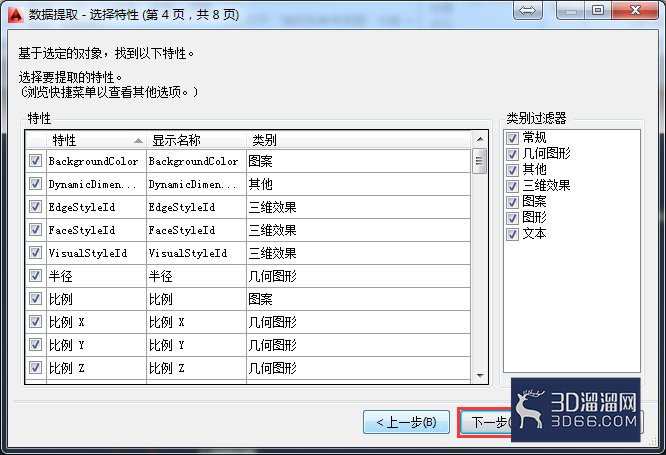Close the 数据提取 dialog window
Image resolution: width=666 pixels, height=455 pixels.
point(635,11)
